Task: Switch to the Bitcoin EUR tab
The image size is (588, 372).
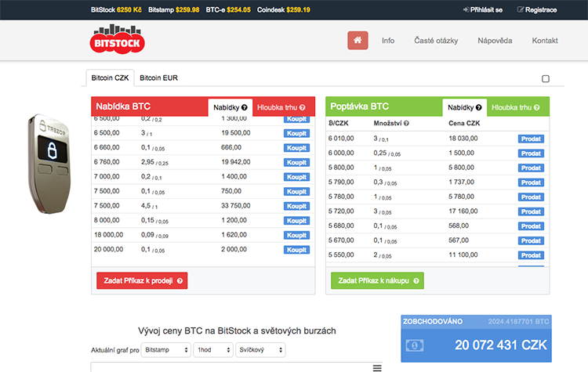Action: tap(159, 78)
